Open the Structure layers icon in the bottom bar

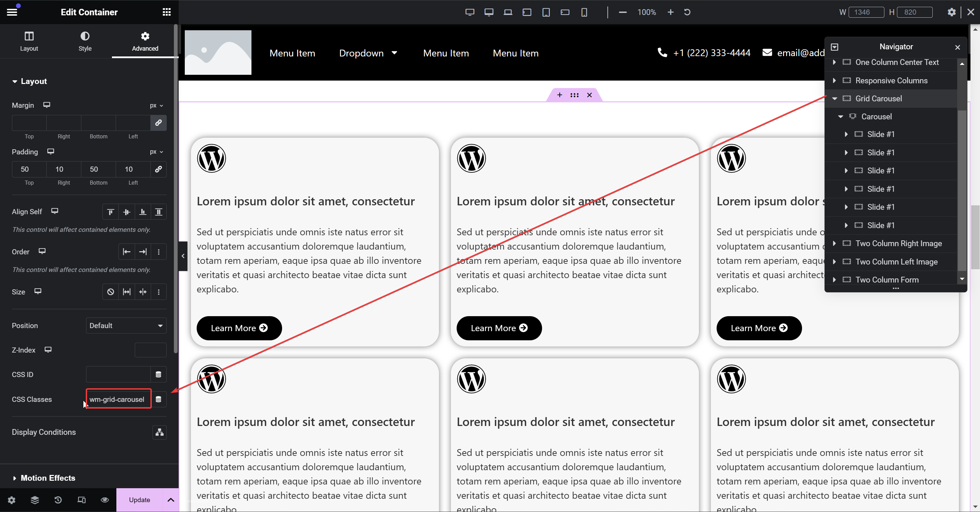(35, 500)
